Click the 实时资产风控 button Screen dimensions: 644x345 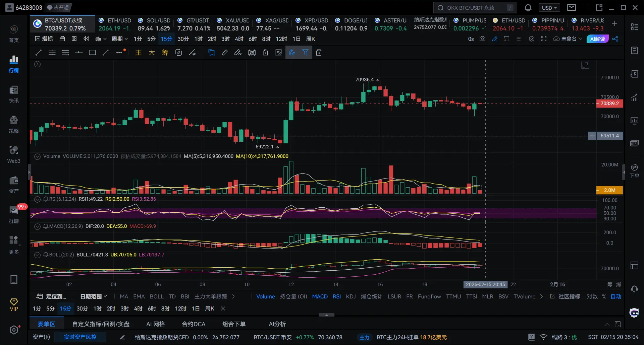click(80, 337)
